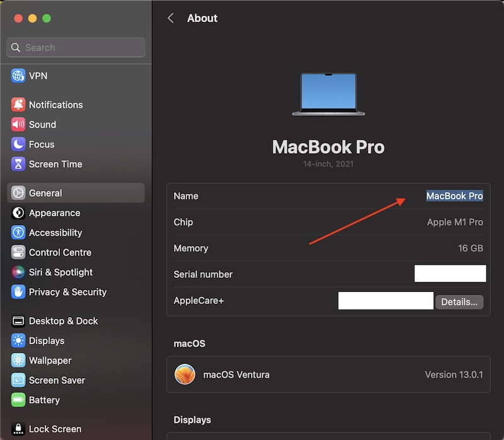Click the highlighted MacBook Pro name field

454,196
